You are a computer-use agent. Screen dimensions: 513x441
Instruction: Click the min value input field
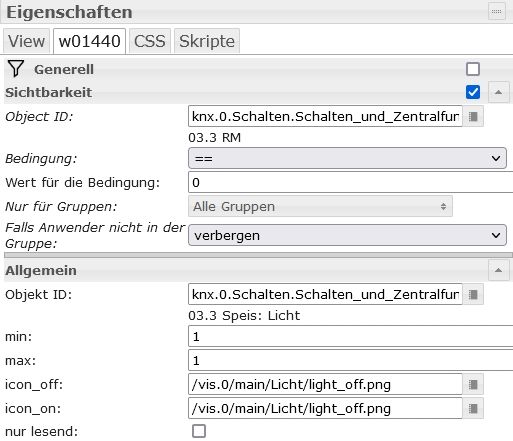coord(350,336)
